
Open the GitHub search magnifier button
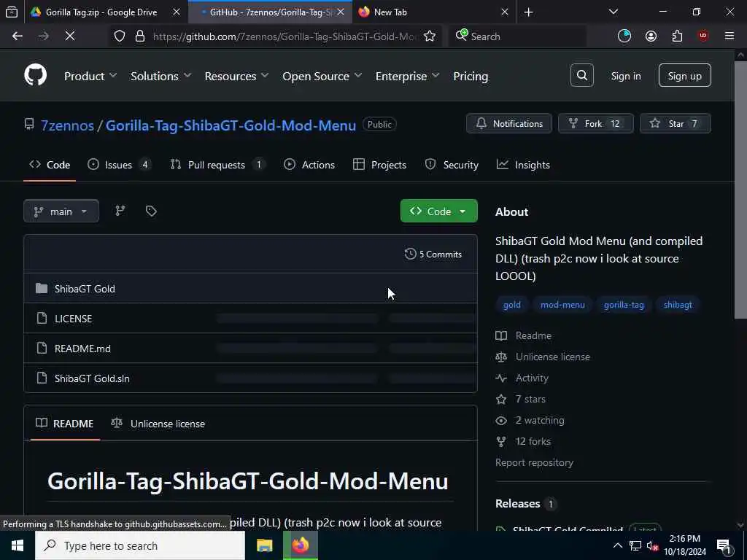point(581,75)
